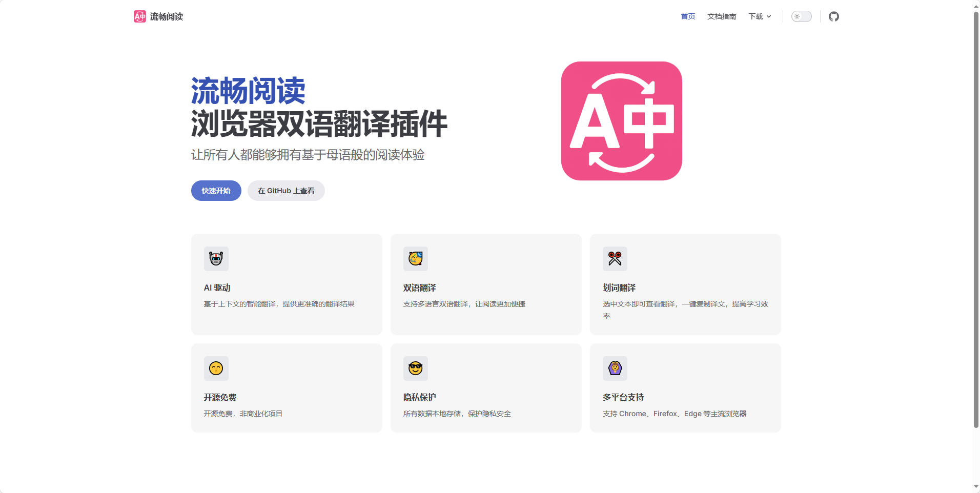Screen dimensions: 980x493
Task: Click the 划词翻译 feature title
Action: (x=619, y=288)
